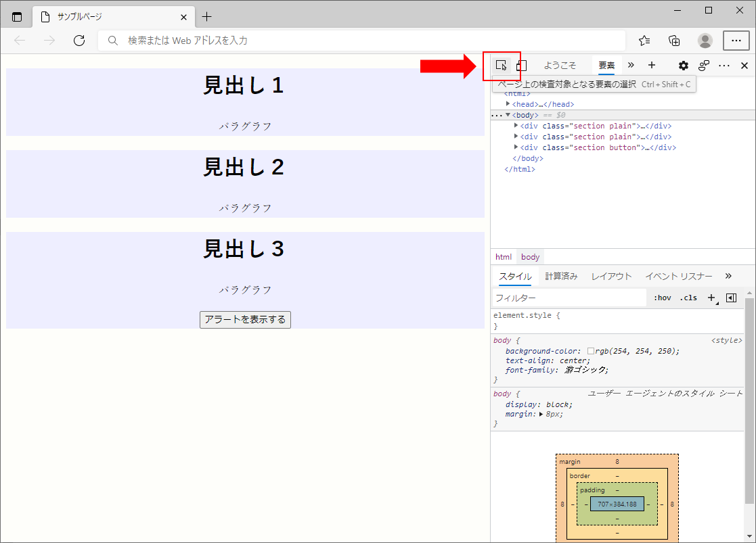This screenshot has width=756, height=543.
Task: Click the アラートを表示する button
Action: (x=245, y=320)
